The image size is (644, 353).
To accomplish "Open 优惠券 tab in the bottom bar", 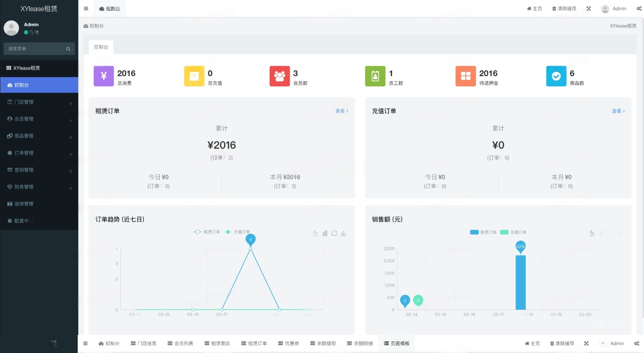I will (288, 343).
